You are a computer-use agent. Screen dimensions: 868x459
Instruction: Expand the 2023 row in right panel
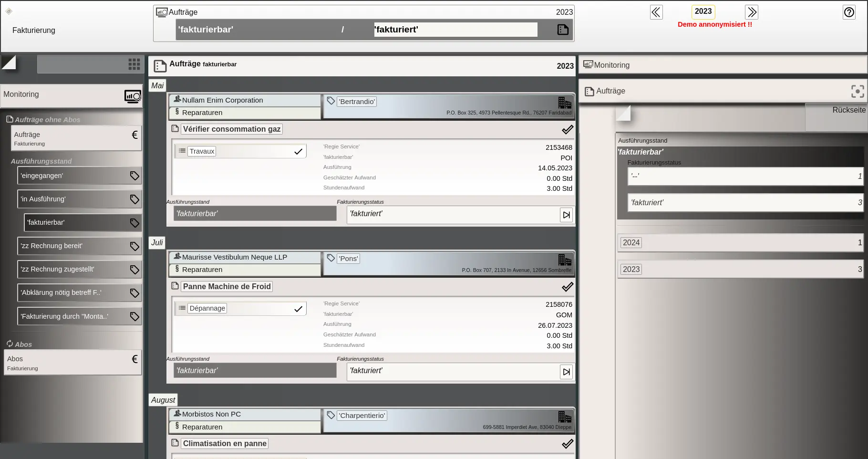741,269
